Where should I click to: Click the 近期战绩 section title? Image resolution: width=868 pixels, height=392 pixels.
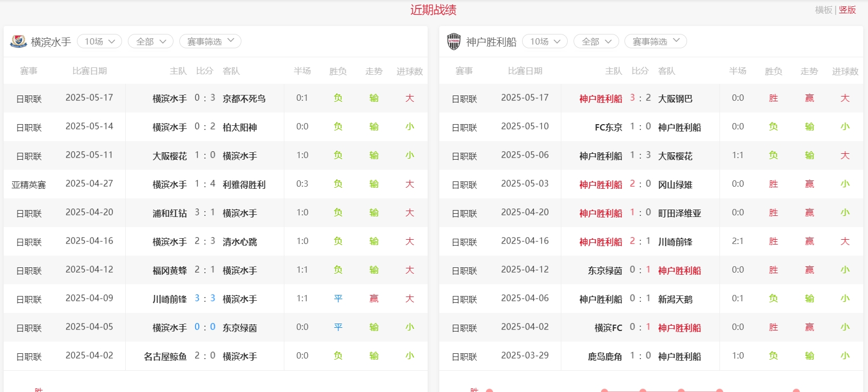(433, 10)
